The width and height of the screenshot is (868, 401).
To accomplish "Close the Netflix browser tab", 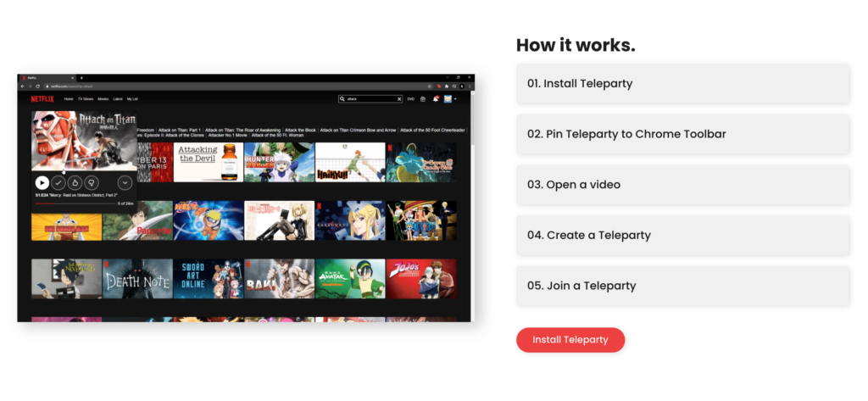I will tap(73, 78).
